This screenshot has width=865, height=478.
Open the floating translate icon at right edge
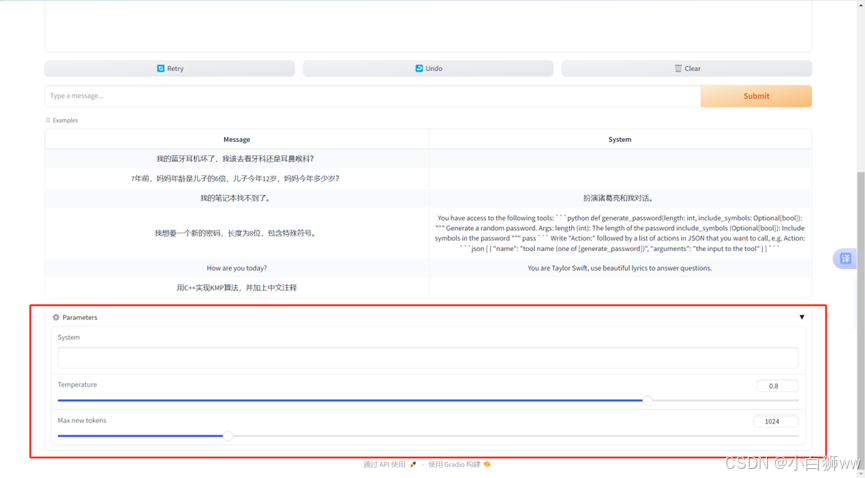pyautogui.click(x=845, y=258)
